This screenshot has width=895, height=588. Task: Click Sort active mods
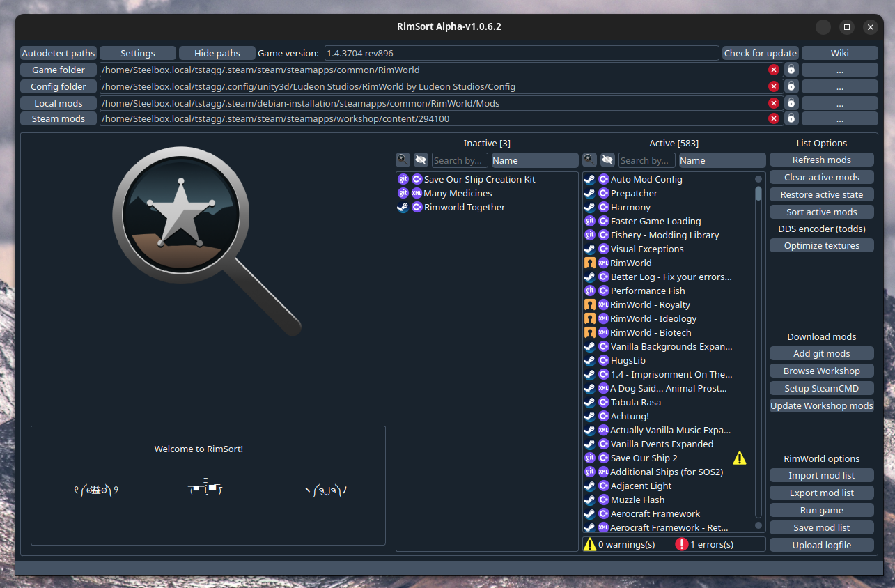(822, 212)
